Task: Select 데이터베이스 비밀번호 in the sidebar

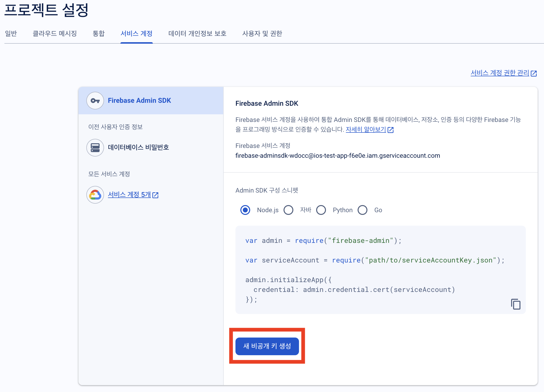Action: click(x=138, y=147)
